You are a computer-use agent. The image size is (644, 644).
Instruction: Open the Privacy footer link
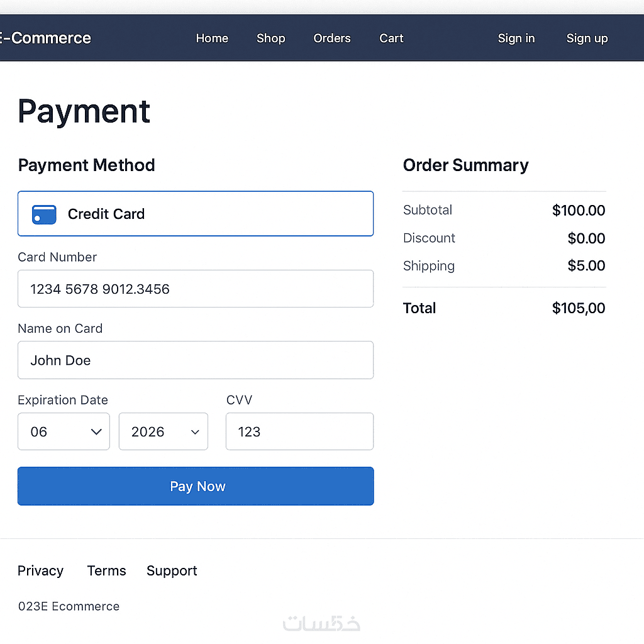click(x=40, y=570)
